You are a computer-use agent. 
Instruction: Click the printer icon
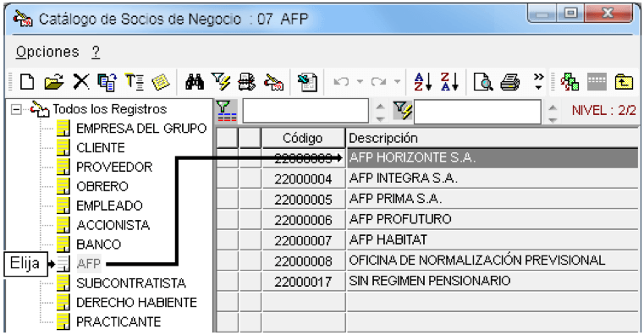point(509,82)
